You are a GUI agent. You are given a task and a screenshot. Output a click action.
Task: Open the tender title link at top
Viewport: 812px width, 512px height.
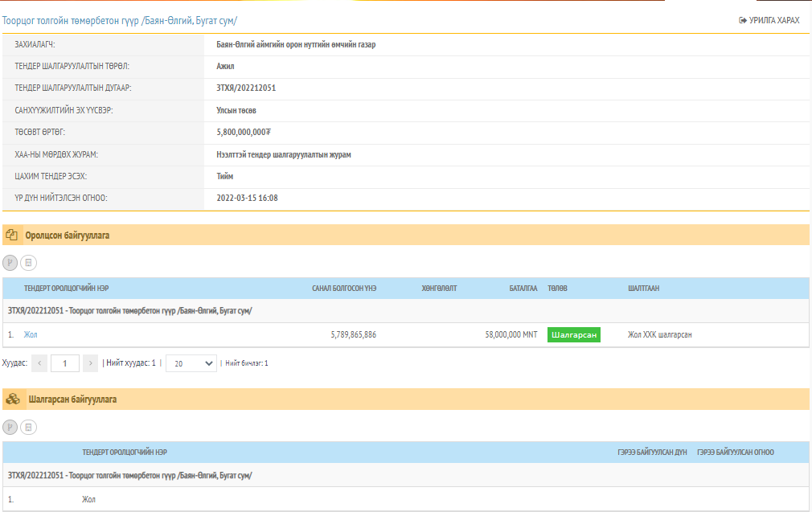pyautogui.click(x=120, y=20)
